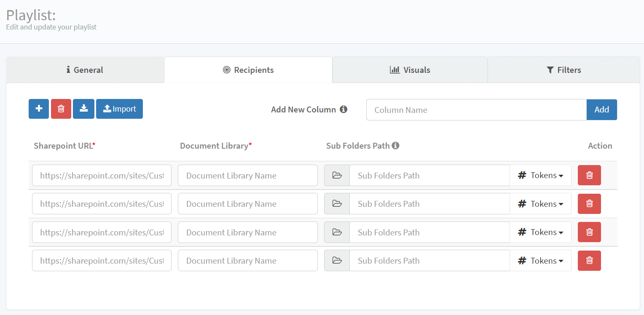Click the download icon in toolbar
The image size is (644, 315).
coord(83,109)
